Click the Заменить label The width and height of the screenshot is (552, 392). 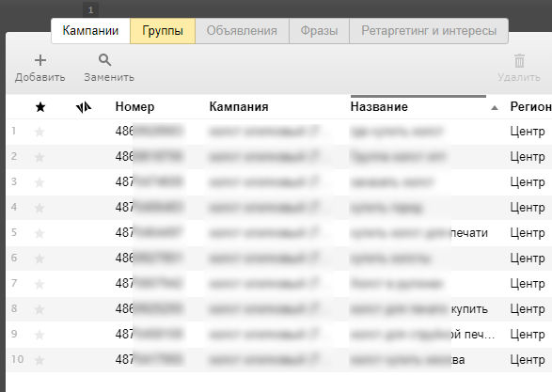click(x=109, y=77)
